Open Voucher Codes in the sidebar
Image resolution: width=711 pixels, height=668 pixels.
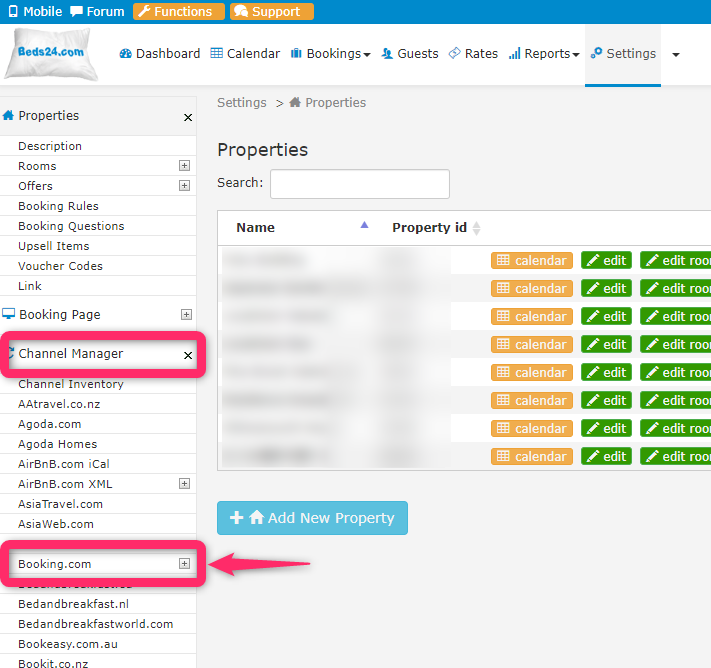pos(60,266)
